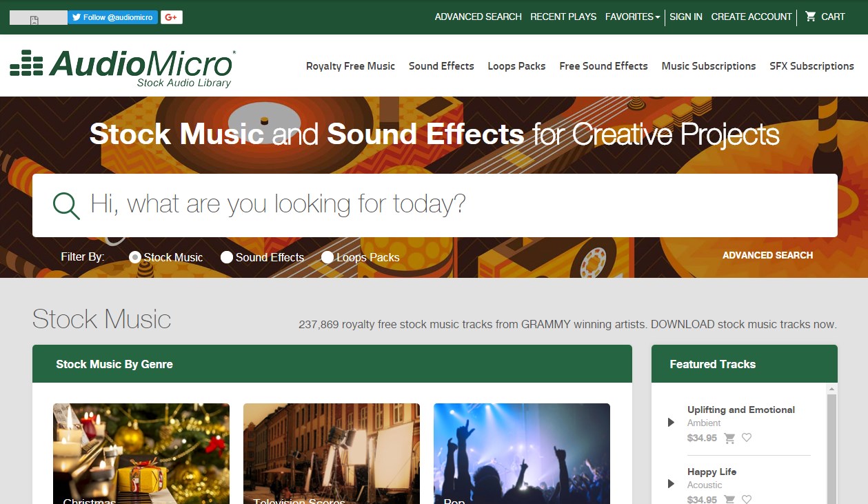Play the Uplifting and Emotional track
868x504 pixels.
[671, 422]
